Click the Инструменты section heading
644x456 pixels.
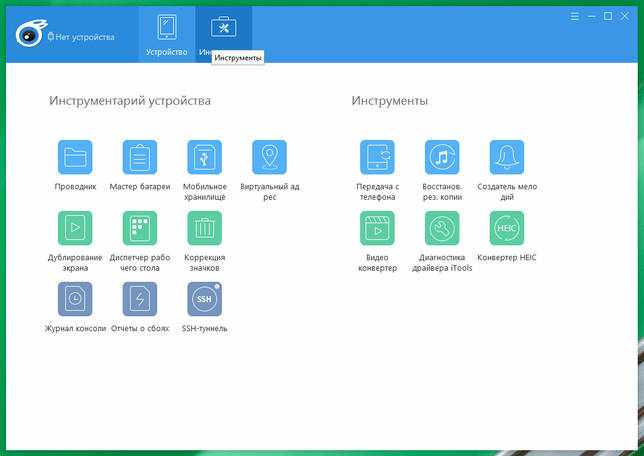390,101
